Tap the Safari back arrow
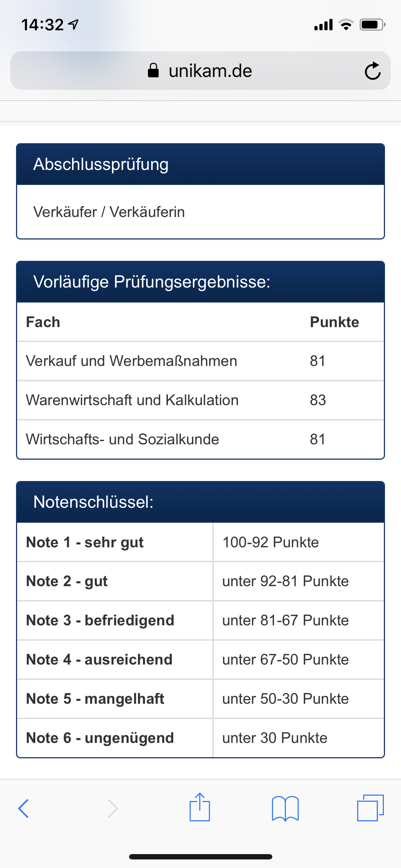This screenshot has height=868, width=401. click(24, 808)
